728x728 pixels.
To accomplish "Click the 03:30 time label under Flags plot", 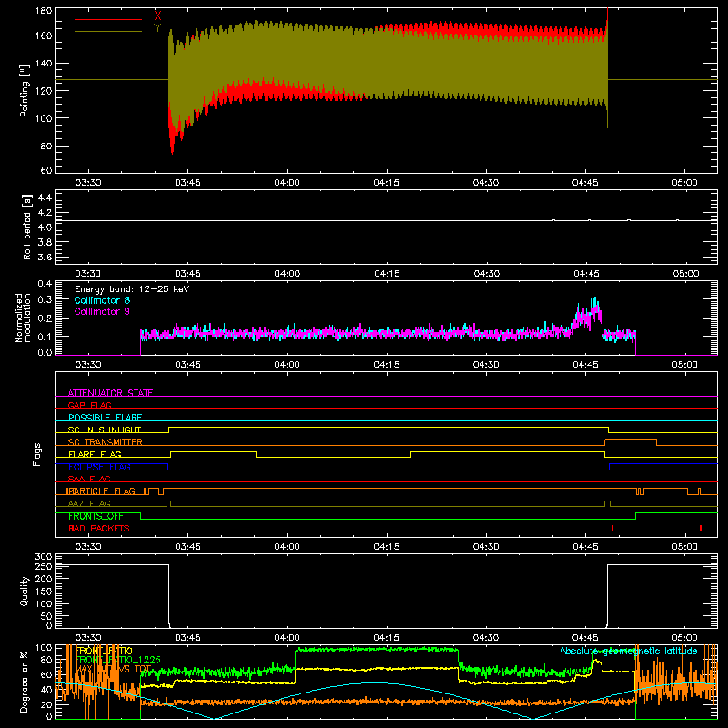I will pos(88,547).
